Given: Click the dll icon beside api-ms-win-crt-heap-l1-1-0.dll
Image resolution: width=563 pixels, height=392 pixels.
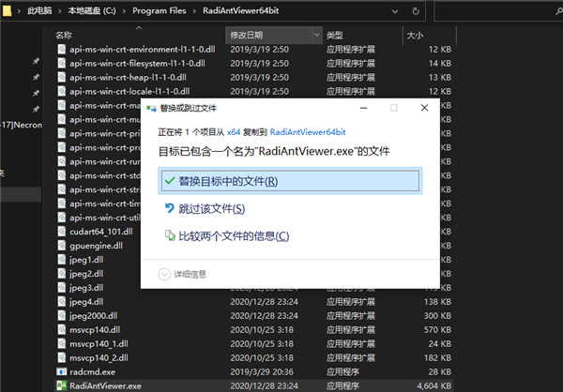Looking at the screenshot, I should coord(62,77).
